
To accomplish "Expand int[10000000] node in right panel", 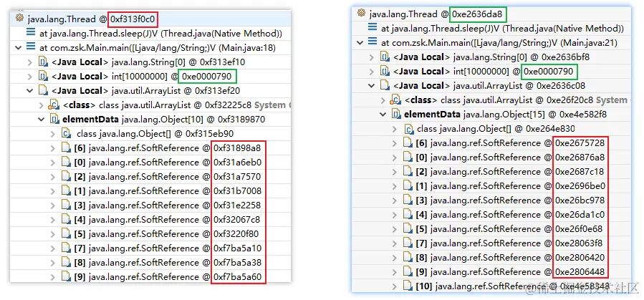I will pos(372,72).
